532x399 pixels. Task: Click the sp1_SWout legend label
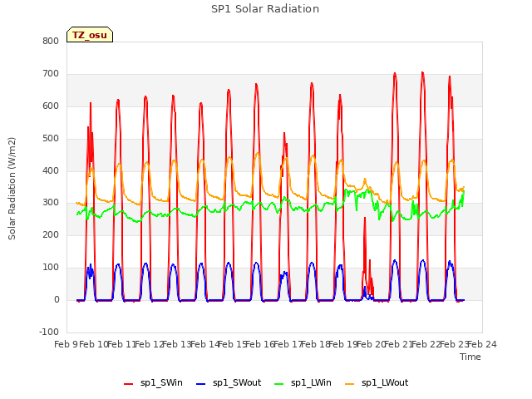pyautogui.click(x=237, y=382)
